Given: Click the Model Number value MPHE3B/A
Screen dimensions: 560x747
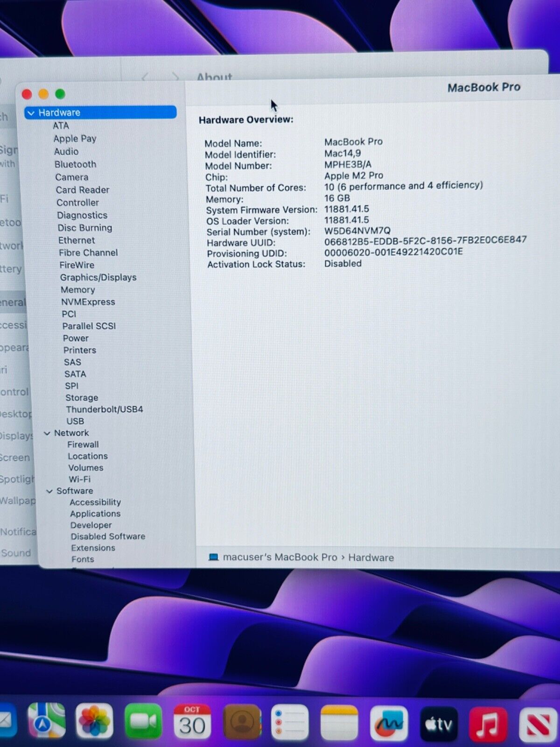Looking at the screenshot, I should tap(348, 164).
